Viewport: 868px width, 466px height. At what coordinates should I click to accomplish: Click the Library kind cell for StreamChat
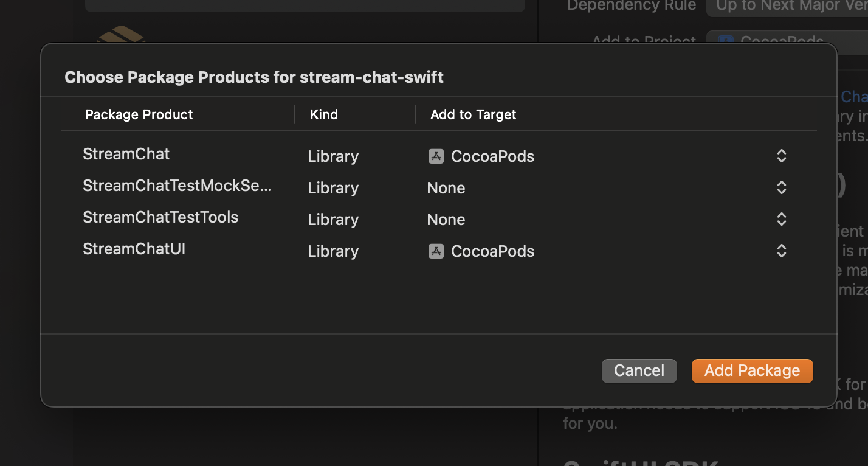pos(333,156)
